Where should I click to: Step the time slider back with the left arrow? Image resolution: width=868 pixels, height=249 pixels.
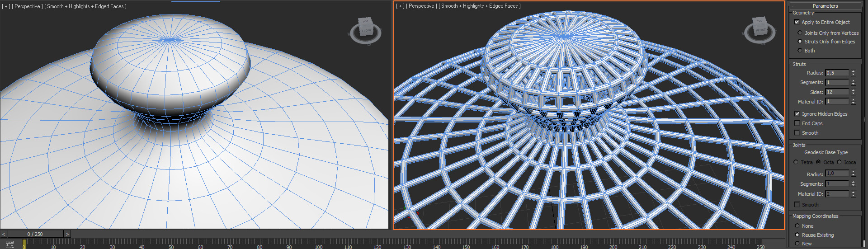(4, 234)
